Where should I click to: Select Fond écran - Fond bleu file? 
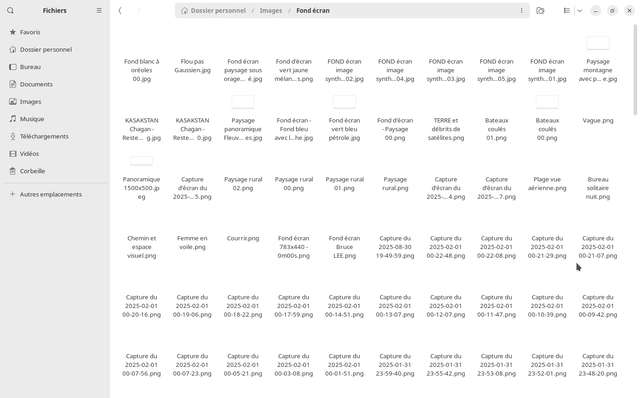pos(293,129)
